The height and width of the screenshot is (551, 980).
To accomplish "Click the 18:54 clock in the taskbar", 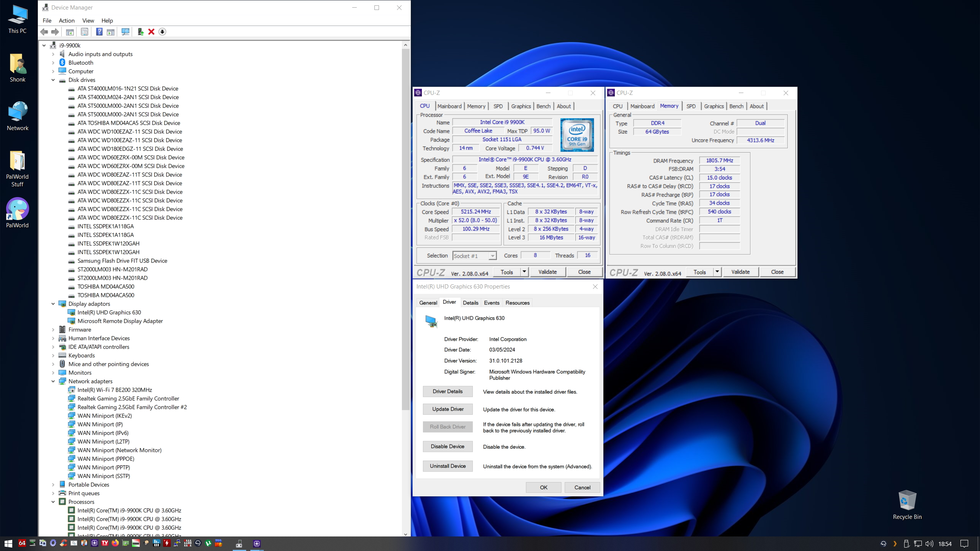I will pyautogui.click(x=945, y=544).
